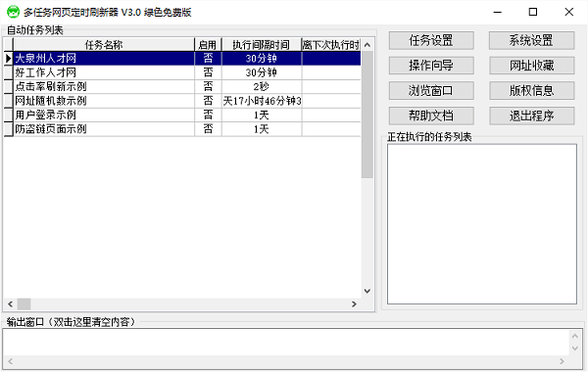The image size is (588, 372).
Task: Click task list scroll down arrow
Action: coord(367,291)
